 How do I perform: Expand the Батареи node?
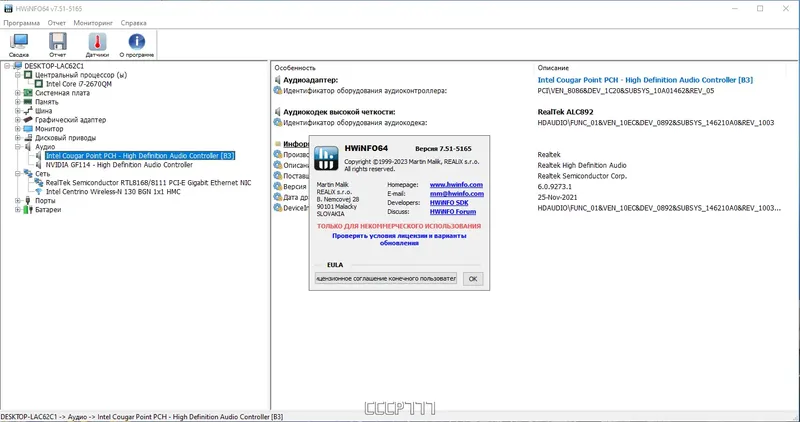pyautogui.click(x=18, y=210)
